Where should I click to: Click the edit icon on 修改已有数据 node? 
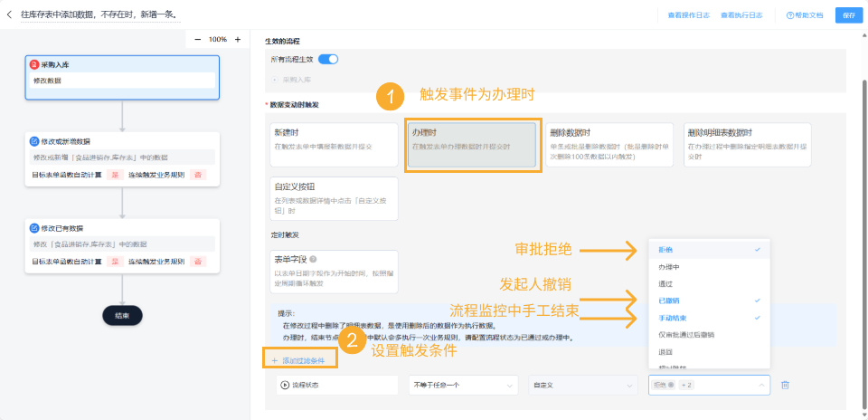[34, 228]
